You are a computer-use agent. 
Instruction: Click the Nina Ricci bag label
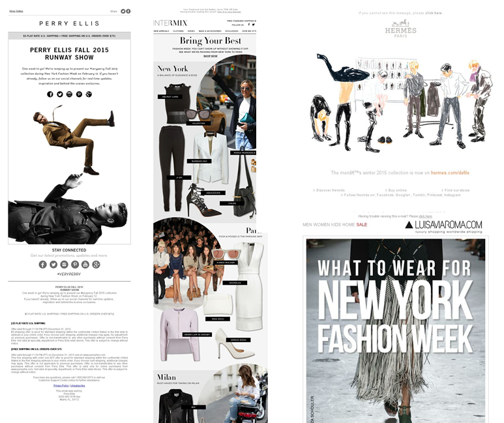coord(218,319)
